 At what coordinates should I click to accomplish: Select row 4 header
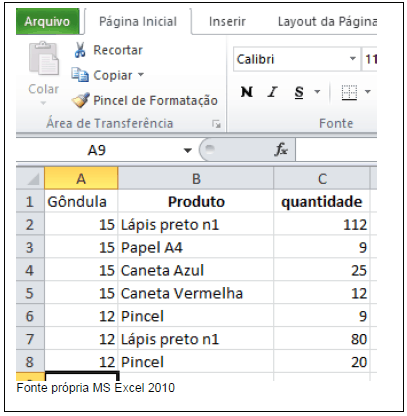pos(30,270)
